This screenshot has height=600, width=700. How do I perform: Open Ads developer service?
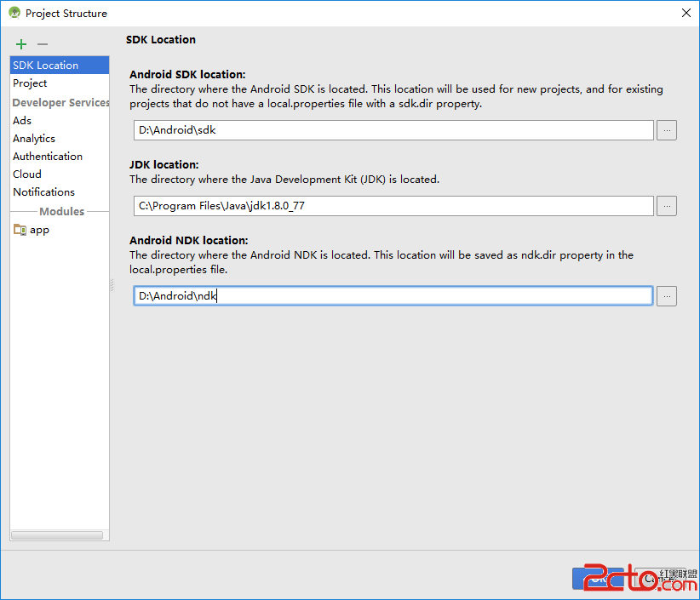(22, 121)
